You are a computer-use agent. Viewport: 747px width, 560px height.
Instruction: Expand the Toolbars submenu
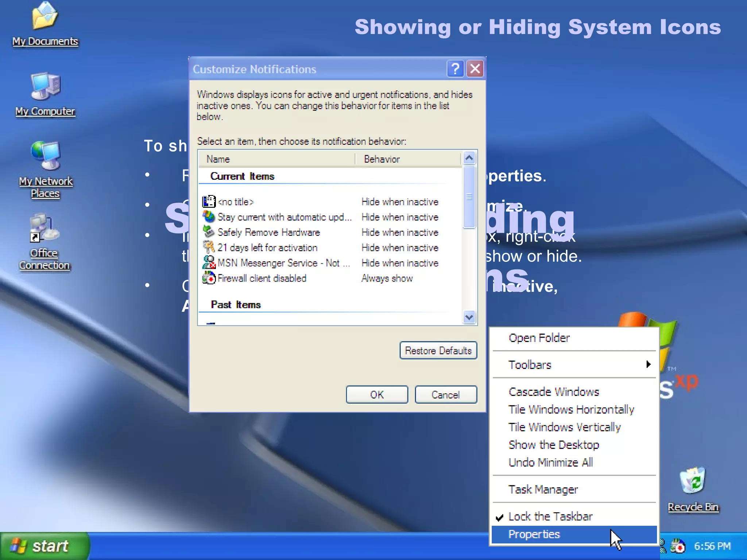tap(574, 365)
